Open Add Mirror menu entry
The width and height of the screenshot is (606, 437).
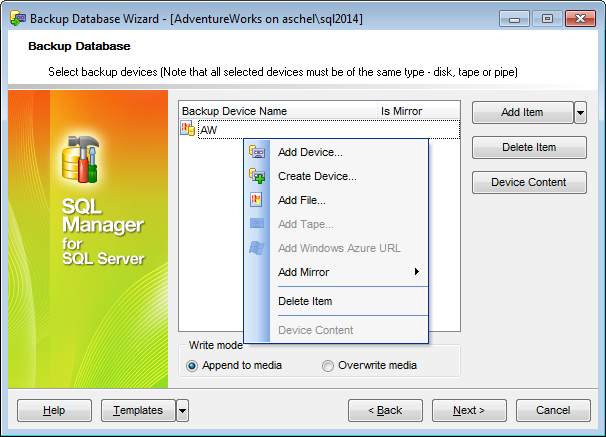[x=336, y=272]
